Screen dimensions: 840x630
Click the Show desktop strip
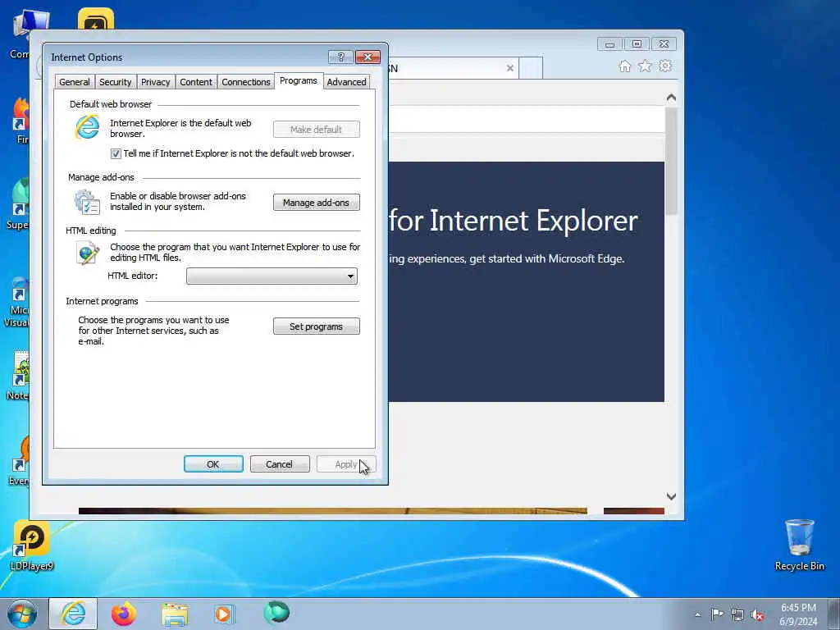coord(834,614)
